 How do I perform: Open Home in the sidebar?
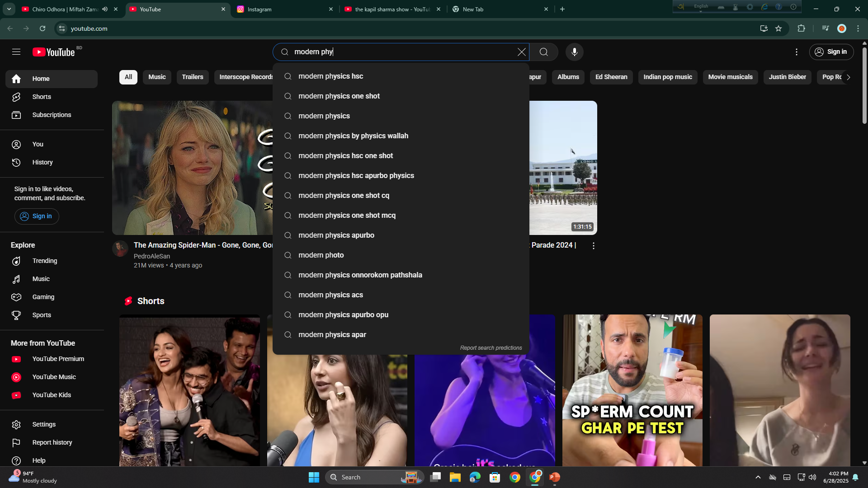coord(52,79)
